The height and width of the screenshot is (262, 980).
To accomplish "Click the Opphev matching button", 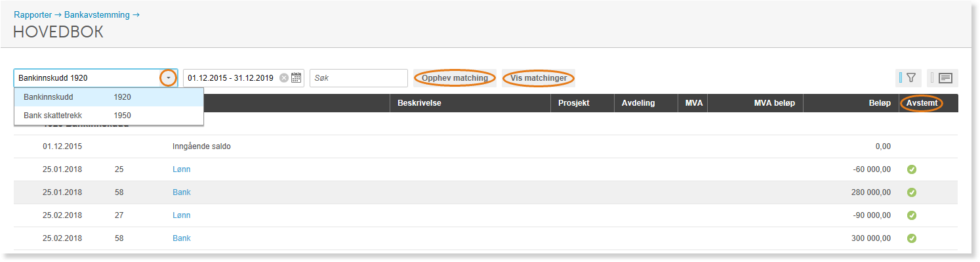I will click(455, 78).
